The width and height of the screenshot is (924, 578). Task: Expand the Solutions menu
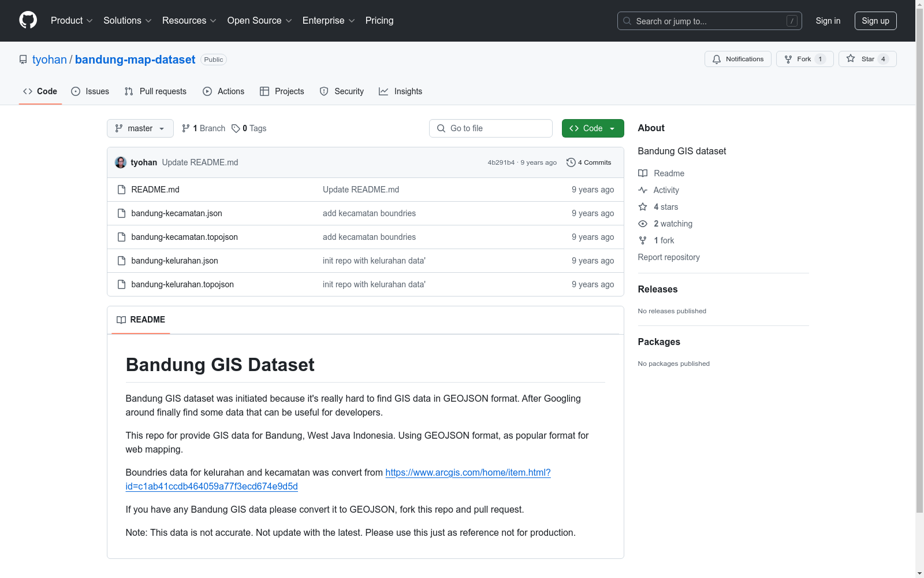[x=128, y=21]
